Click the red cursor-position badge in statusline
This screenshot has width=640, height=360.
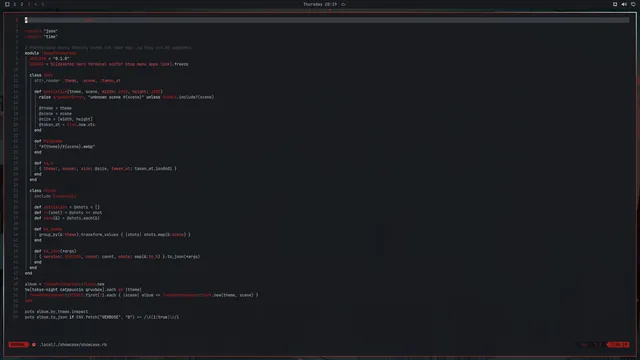(619, 344)
